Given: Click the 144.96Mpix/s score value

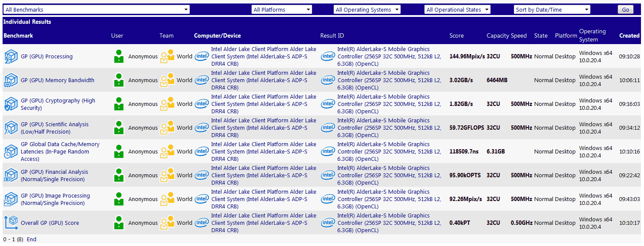Looking at the screenshot, I should click(x=467, y=56).
